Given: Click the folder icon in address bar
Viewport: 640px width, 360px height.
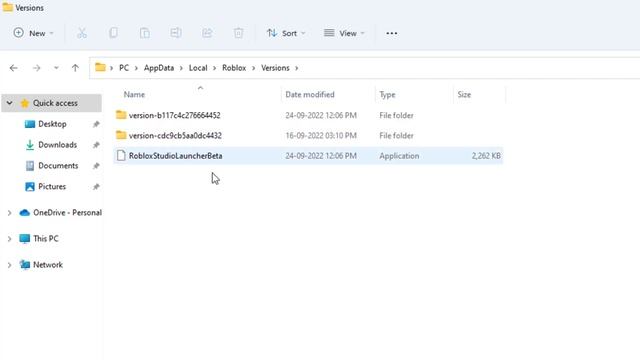Looking at the screenshot, I should pyautogui.click(x=100, y=67).
